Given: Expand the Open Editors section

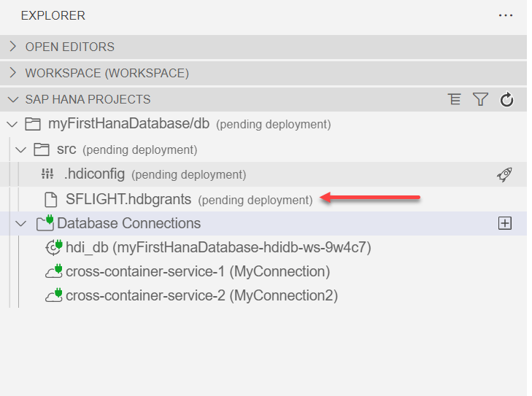Looking at the screenshot, I should tap(12, 47).
